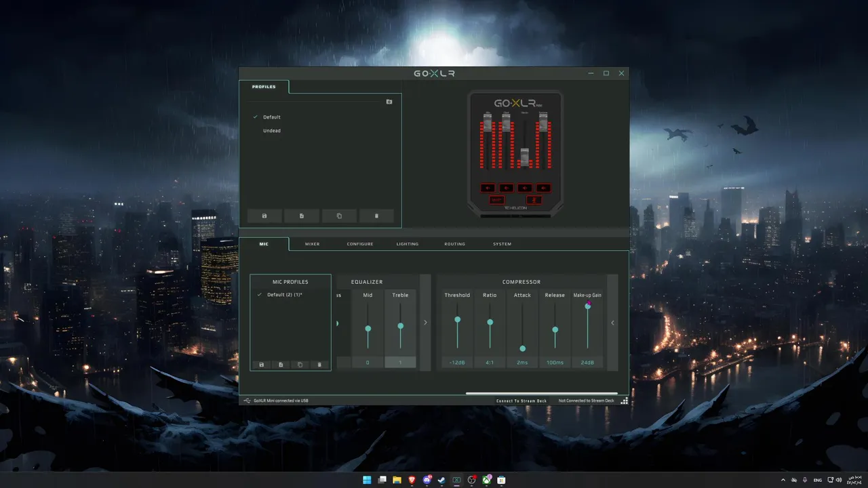
Task: Open the LIGHTING tab
Action: [x=408, y=244]
